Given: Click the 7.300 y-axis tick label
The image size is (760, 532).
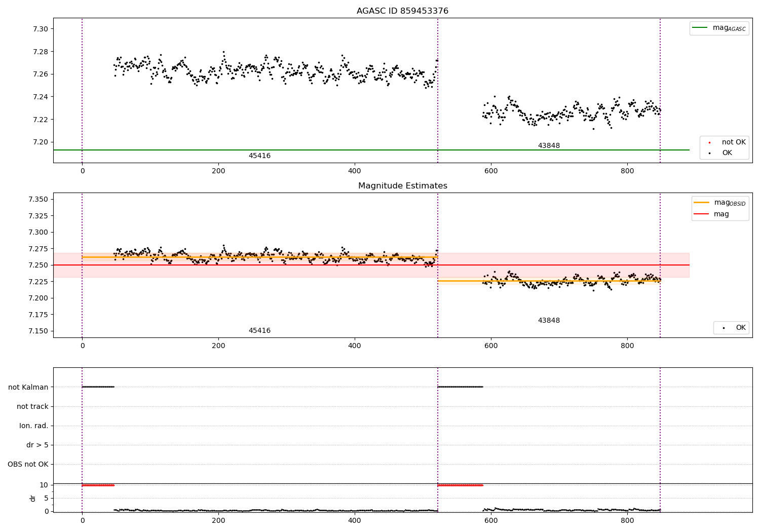Looking at the screenshot, I should [38, 233].
